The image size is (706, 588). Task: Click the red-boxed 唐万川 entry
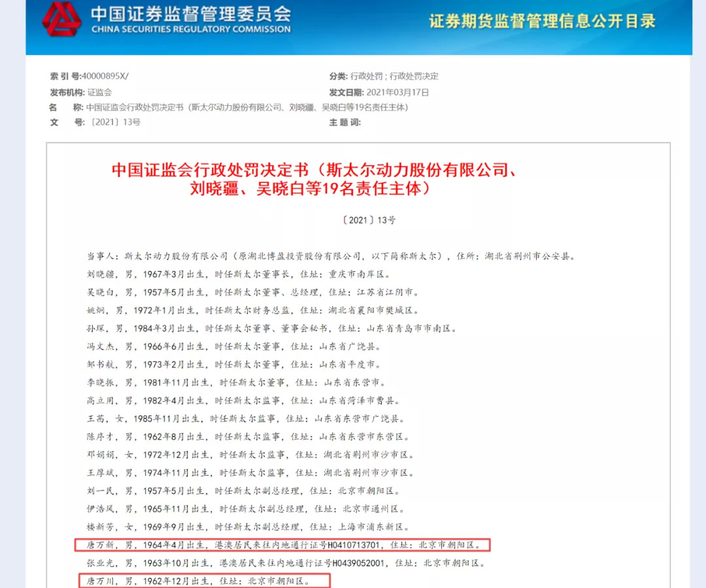click(x=205, y=581)
